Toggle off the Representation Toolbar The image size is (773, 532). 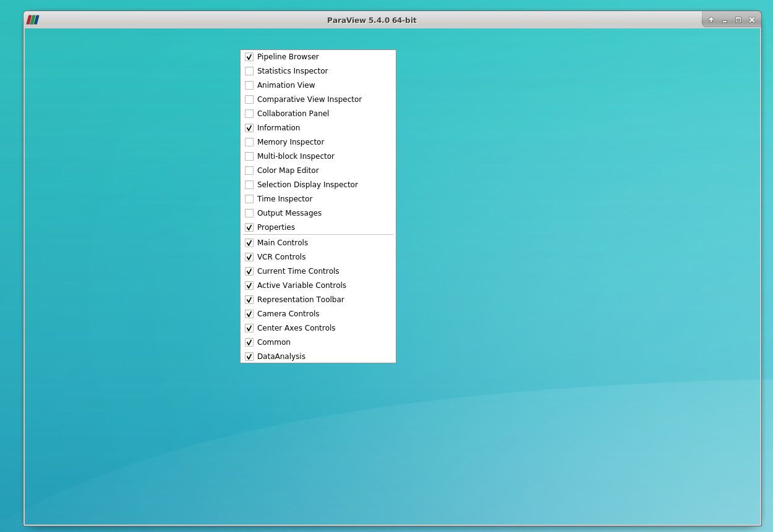(x=318, y=300)
